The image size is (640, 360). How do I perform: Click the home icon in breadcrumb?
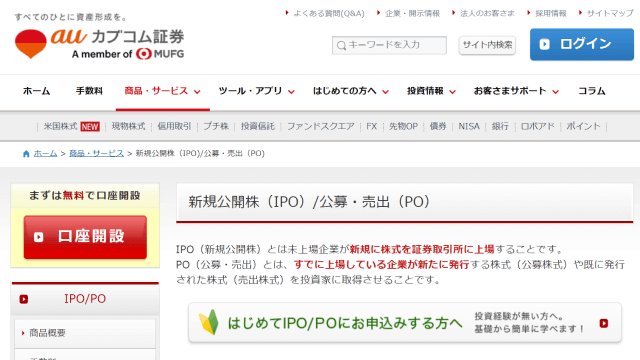pyautogui.click(x=26, y=154)
